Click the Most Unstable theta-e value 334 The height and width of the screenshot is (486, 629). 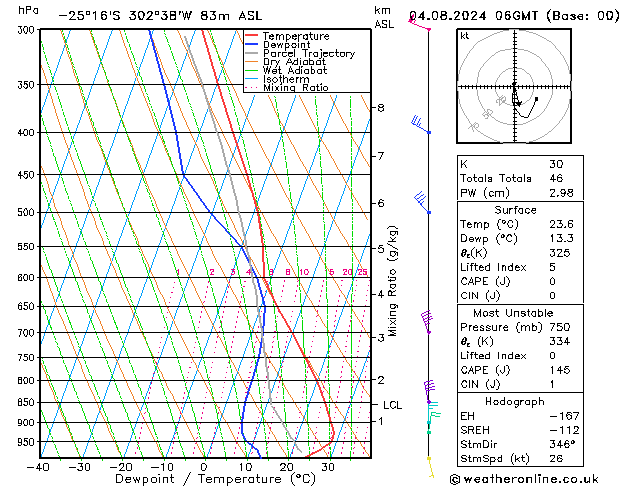[560, 341]
